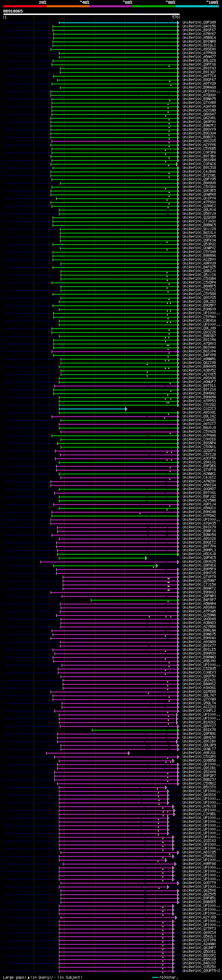Select hit label UniRef100_Q941X1
Screen dimensions: 222x980
click(x=199, y=462)
